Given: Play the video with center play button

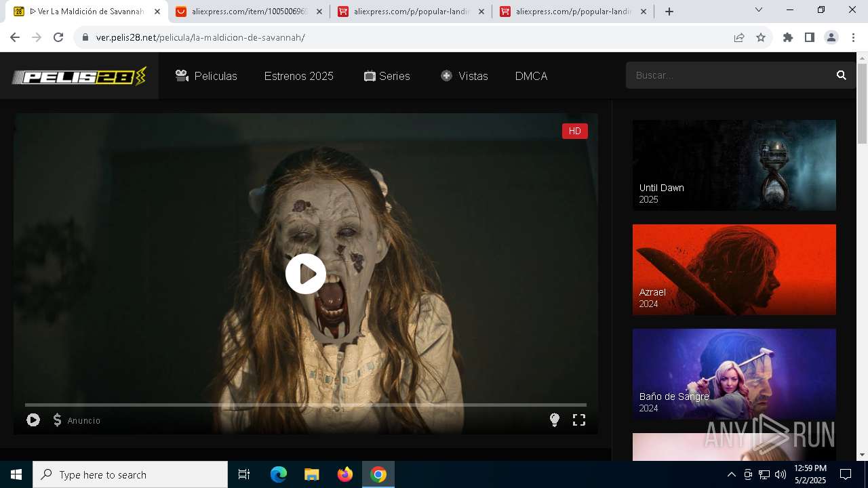Looking at the screenshot, I should click(306, 274).
